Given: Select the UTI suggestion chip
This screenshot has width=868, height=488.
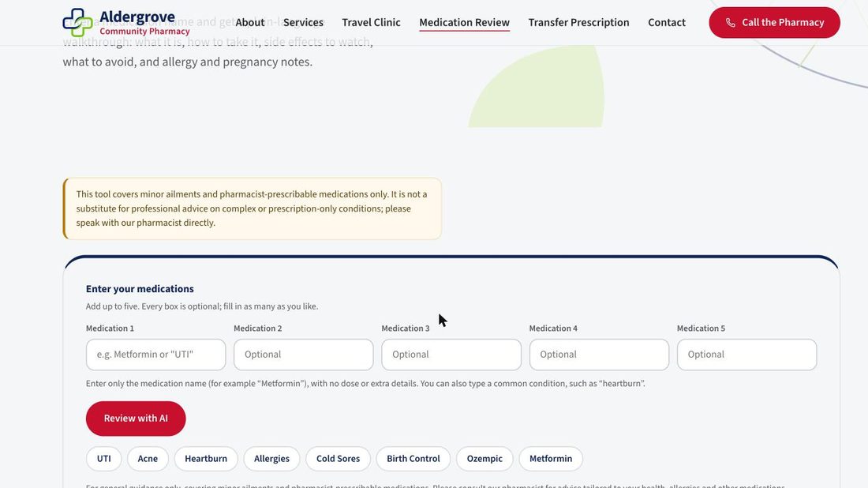Looking at the screenshot, I should (104, 459).
